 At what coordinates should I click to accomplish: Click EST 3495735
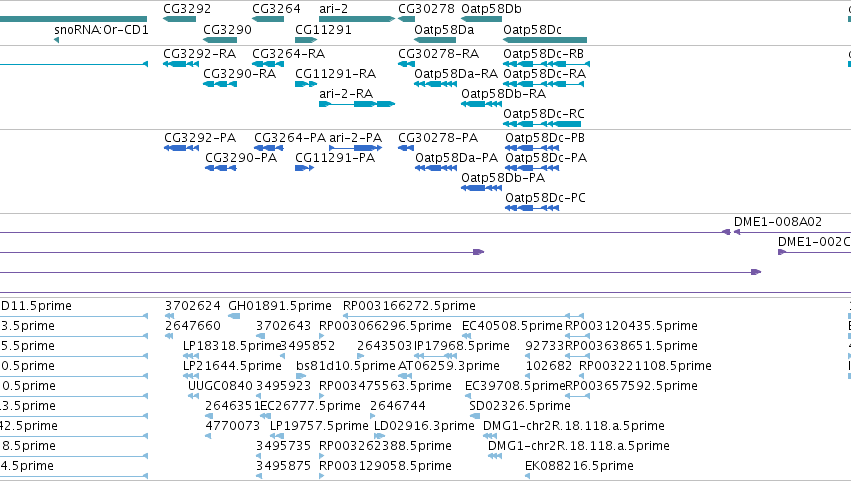pyautogui.click(x=259, y=457)
